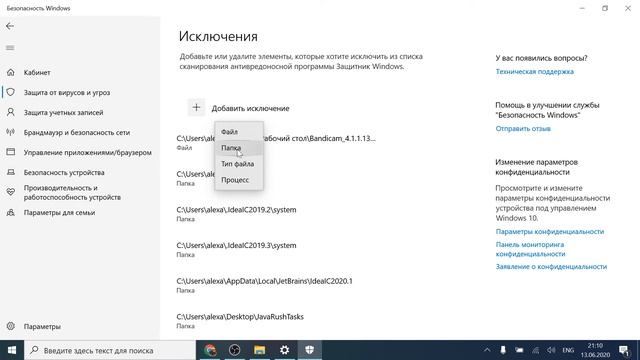Choose Процесс from the exclusion menu
Screen dimensions: 640x360
[x=239, y=180]
